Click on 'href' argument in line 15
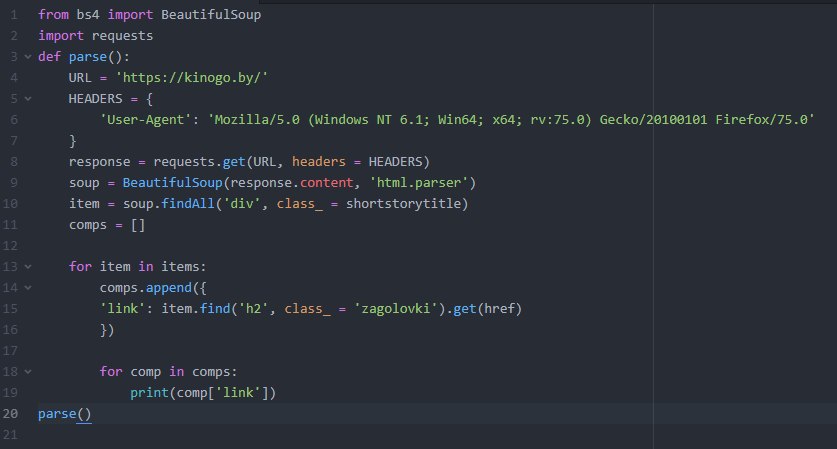This screenshot has height=449, width=837. tap(499, 309)
